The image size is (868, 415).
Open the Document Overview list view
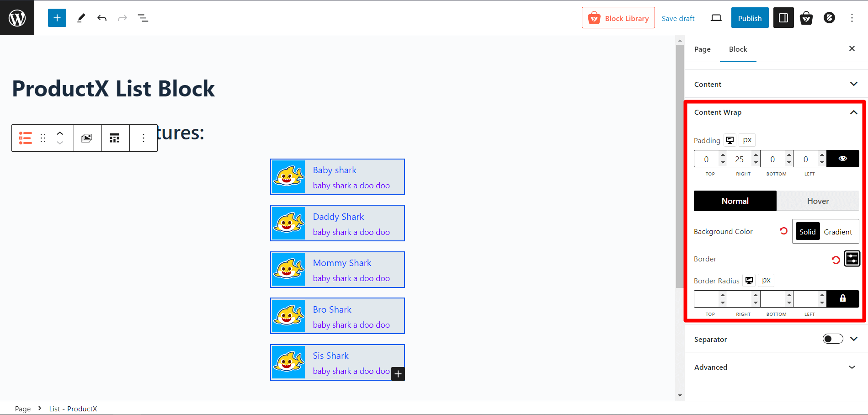point(143,18)
